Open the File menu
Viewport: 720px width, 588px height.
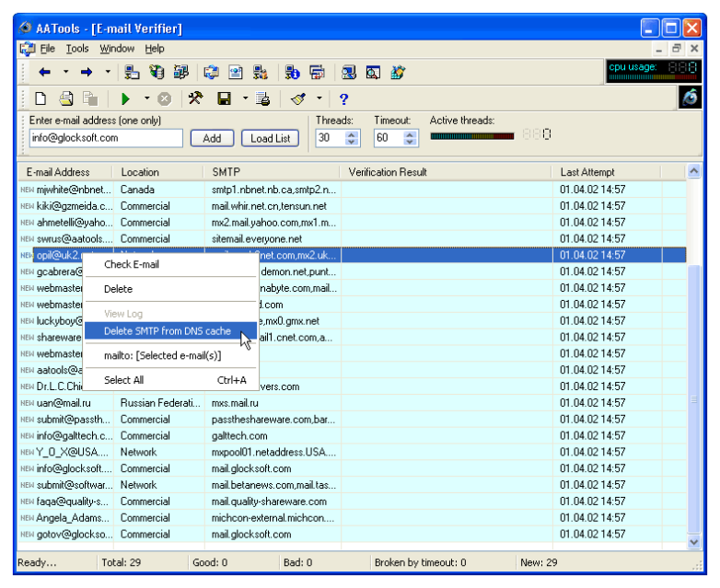[47, 49]
